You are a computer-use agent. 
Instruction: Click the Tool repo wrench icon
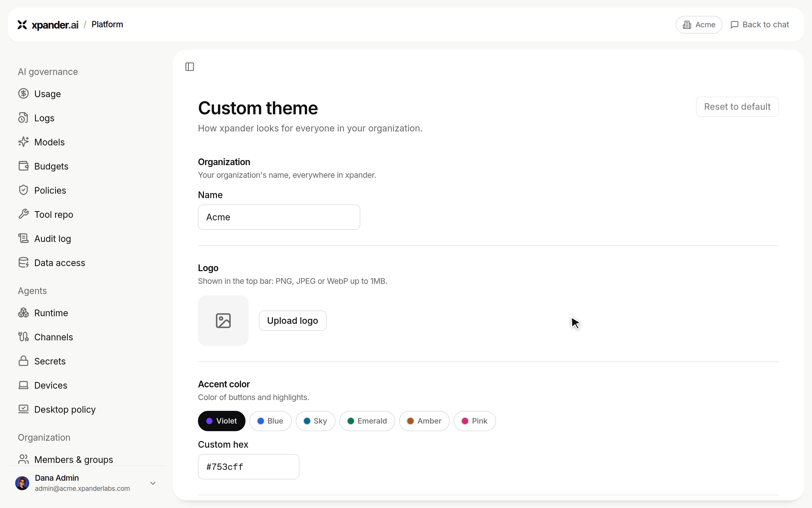pyautogui.click(x=23, y=214)
